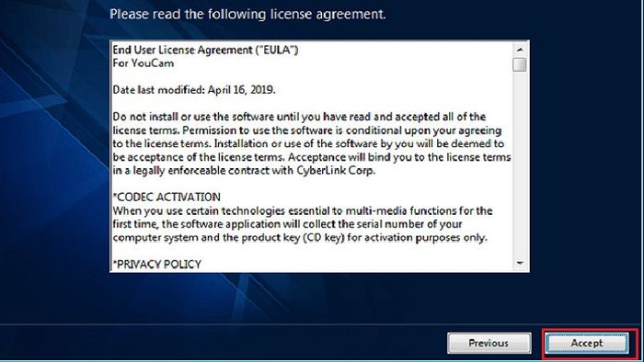Click the '*PRIVACY POLICY' heading
644x362 pixels.
[157, 265]
